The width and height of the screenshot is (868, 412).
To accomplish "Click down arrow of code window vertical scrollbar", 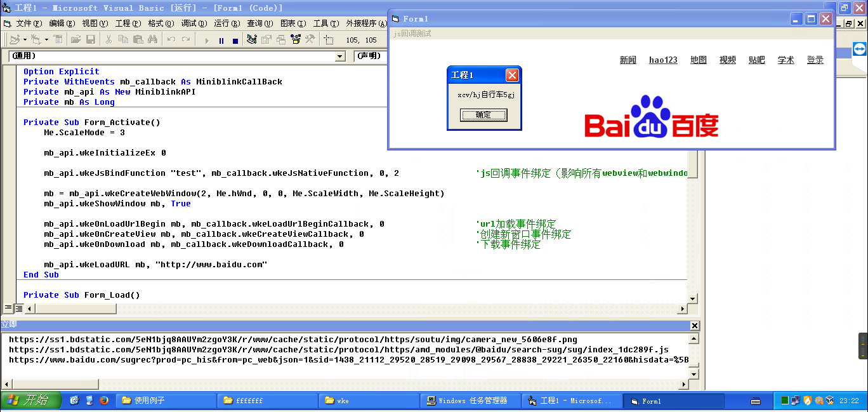I will (693, 298).
